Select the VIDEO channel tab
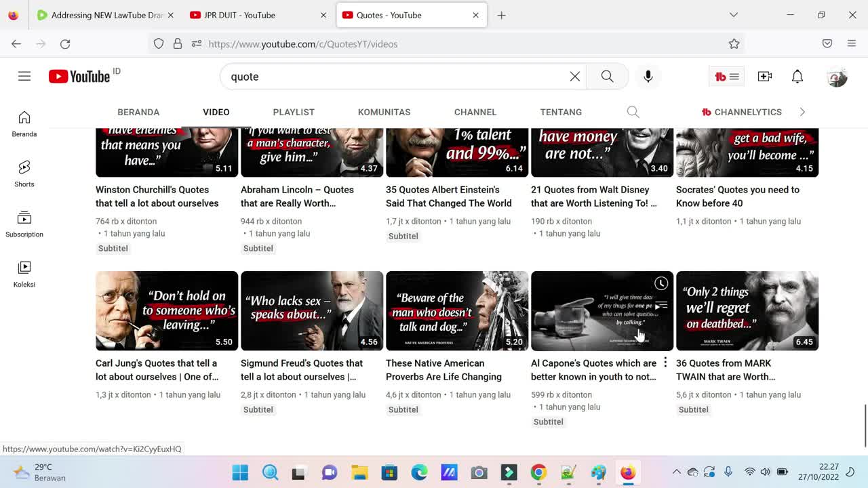The width and height of the screenshot is (868, 488). coord(216,112)
